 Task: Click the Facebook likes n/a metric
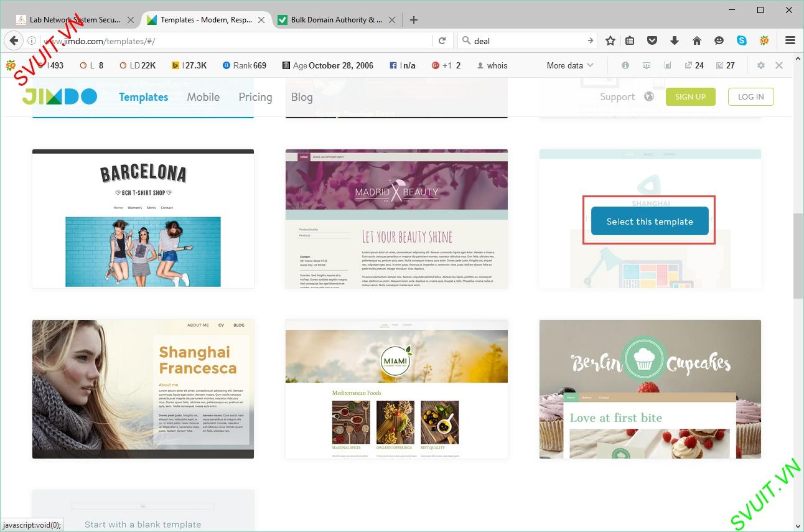(403, 65)
